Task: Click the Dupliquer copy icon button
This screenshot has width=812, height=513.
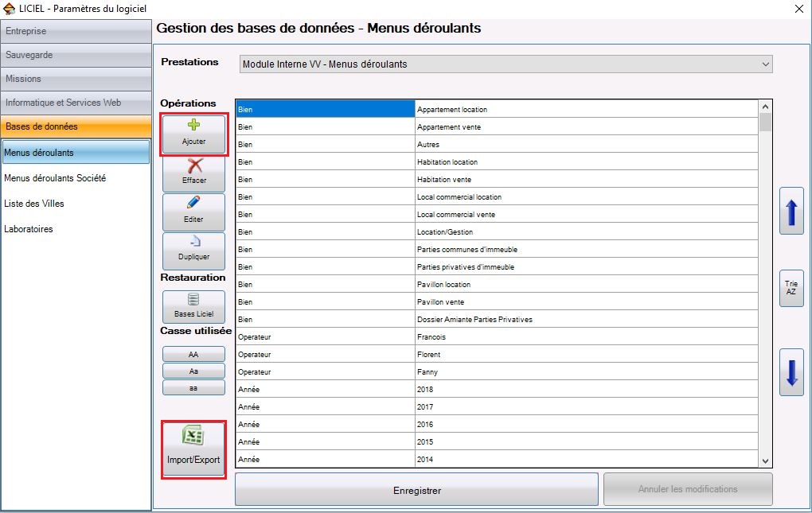Action: click(x=193, y=251)
